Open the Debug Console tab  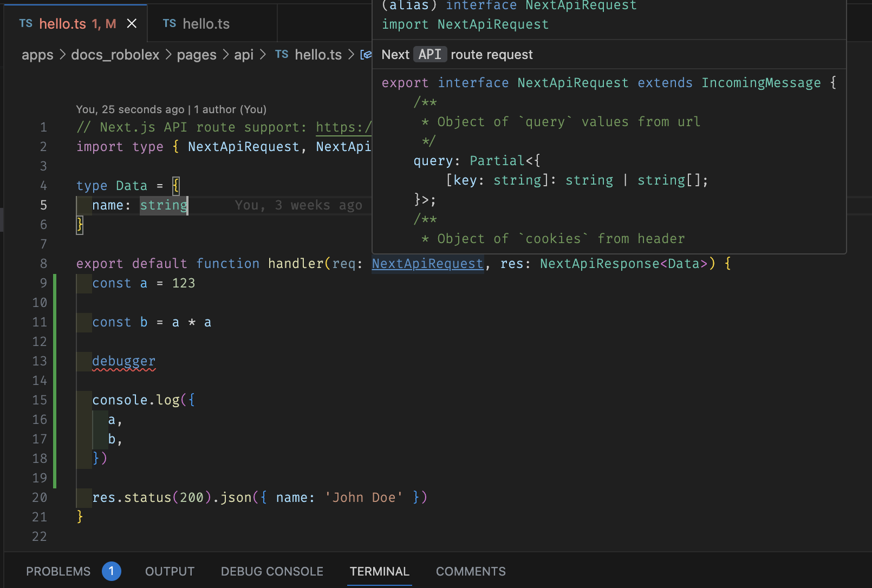tap(272, 571)
